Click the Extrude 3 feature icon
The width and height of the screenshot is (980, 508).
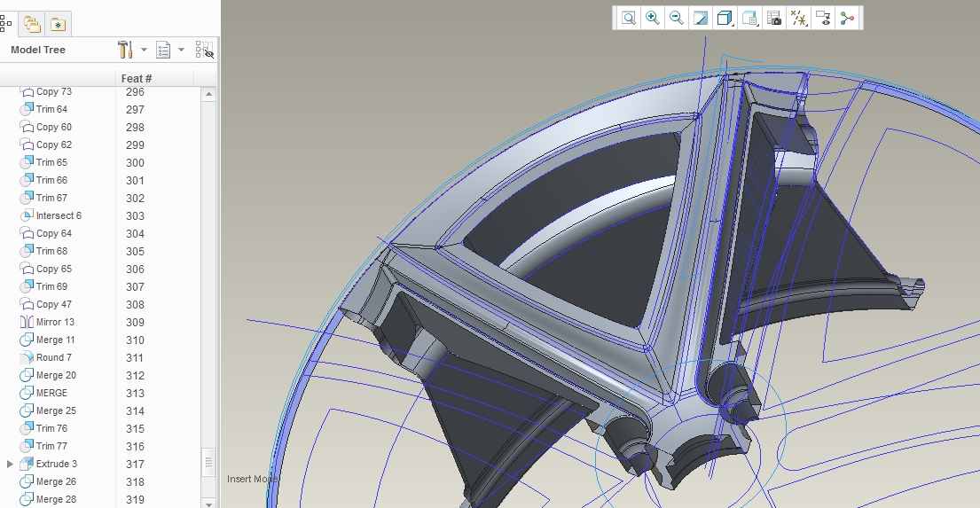coord(27,464)
